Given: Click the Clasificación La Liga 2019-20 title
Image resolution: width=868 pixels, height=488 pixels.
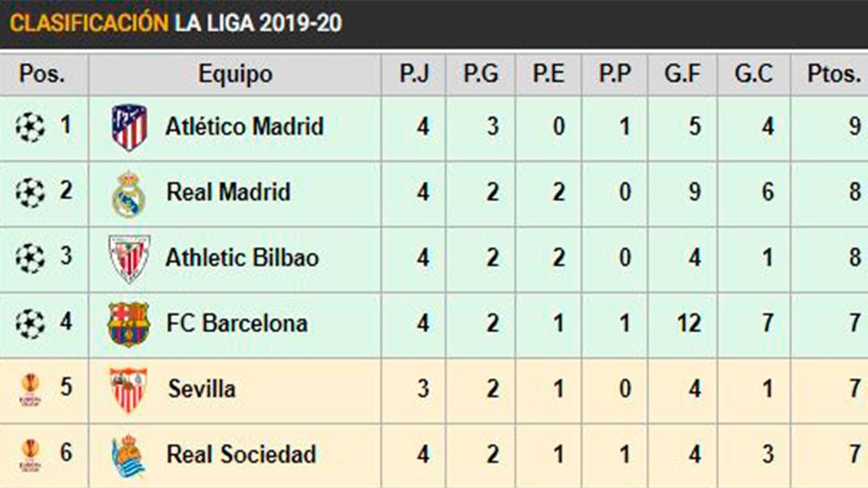Looking at the screenshot, I should click(176, 23).
